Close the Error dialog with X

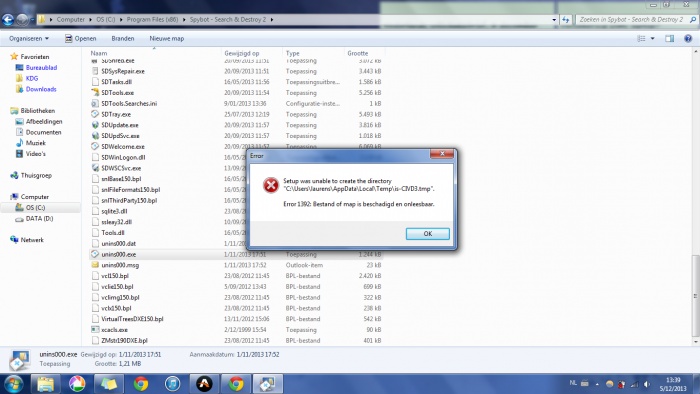(442, 153)
